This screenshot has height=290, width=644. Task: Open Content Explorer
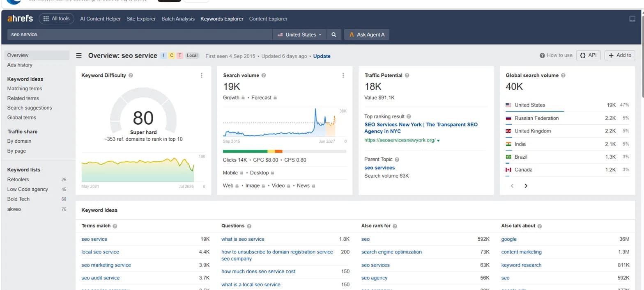(x=268, y=19)
